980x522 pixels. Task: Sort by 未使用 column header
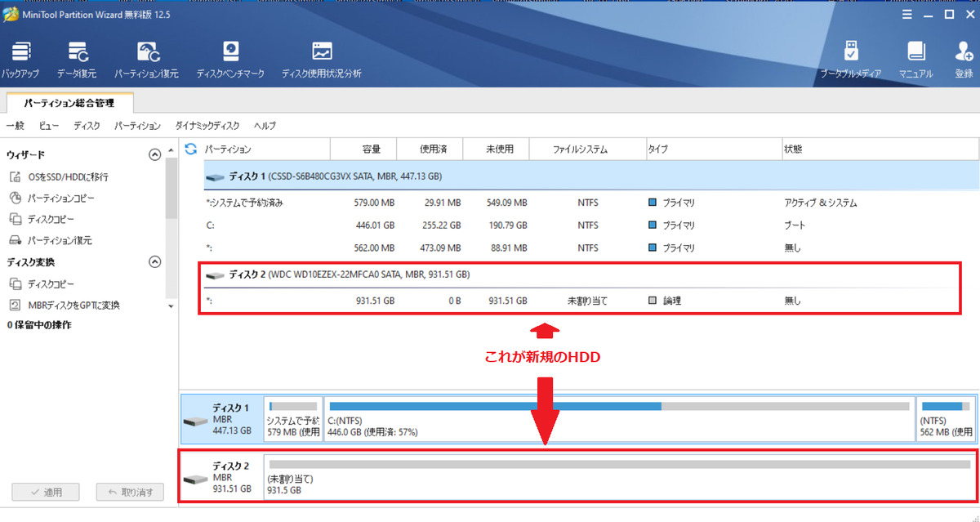[x=497, y=149]
